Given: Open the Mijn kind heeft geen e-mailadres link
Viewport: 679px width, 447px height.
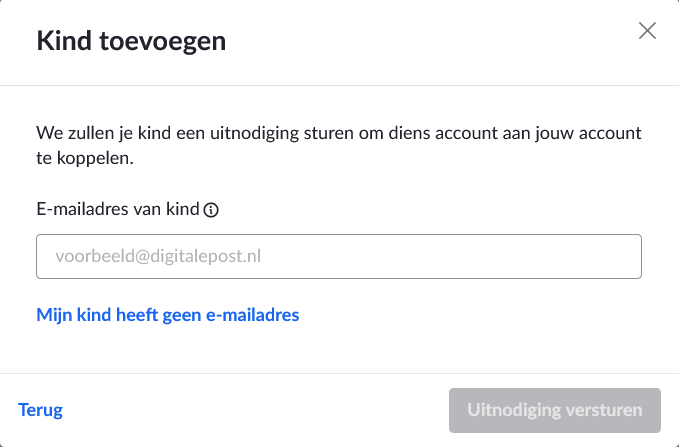Looking at the screenshot, I should 168,315.
